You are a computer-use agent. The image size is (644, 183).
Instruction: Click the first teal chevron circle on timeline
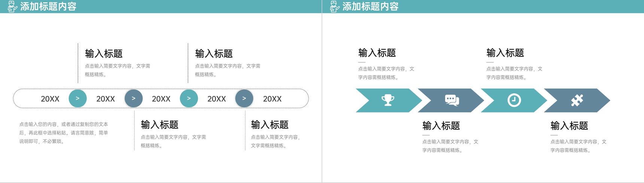(78, 99)
